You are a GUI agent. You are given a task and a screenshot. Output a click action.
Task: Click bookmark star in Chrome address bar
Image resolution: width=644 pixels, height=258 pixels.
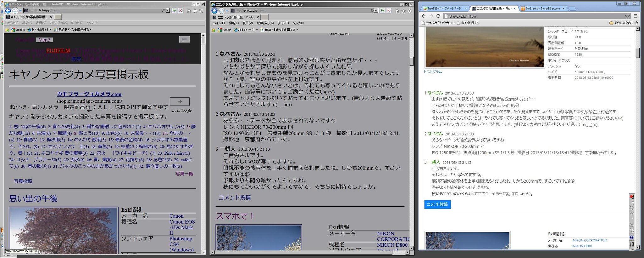[x=628, y=16]
